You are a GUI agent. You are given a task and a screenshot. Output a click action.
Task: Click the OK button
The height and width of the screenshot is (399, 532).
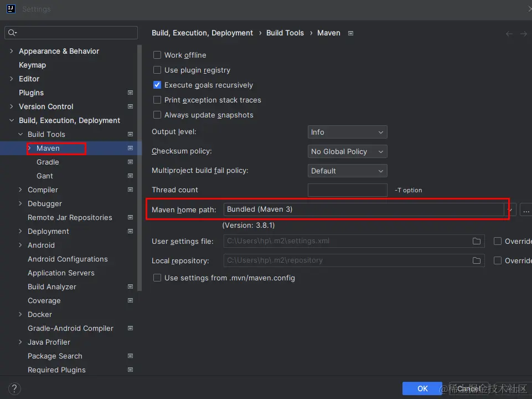pos(422,388)
